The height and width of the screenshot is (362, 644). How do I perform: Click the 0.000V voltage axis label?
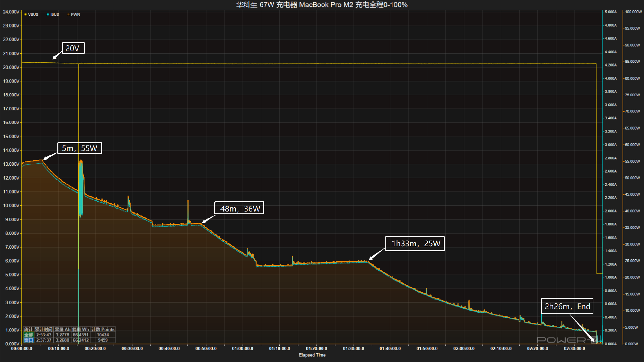tap(12, 344)
